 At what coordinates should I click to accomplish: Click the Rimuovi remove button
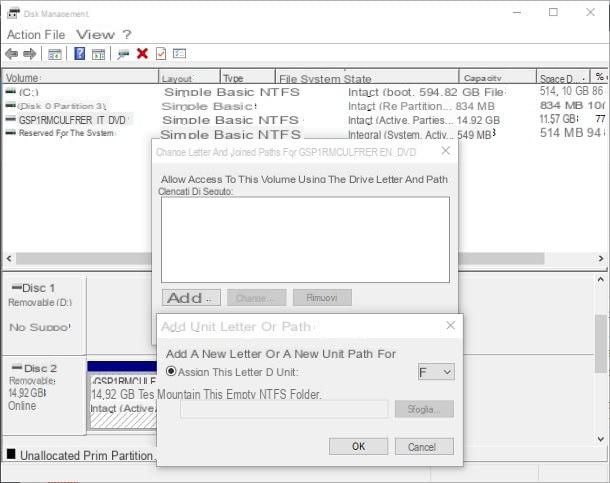(x=322, y=298)
